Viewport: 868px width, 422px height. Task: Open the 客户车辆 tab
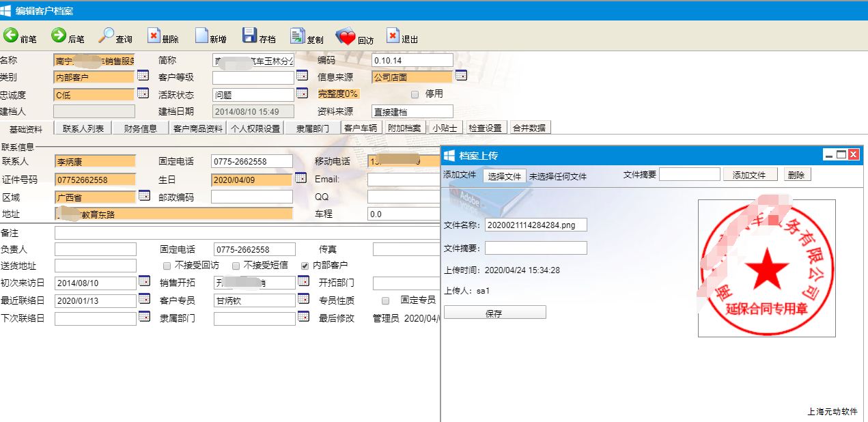click(x=360, y=128)
